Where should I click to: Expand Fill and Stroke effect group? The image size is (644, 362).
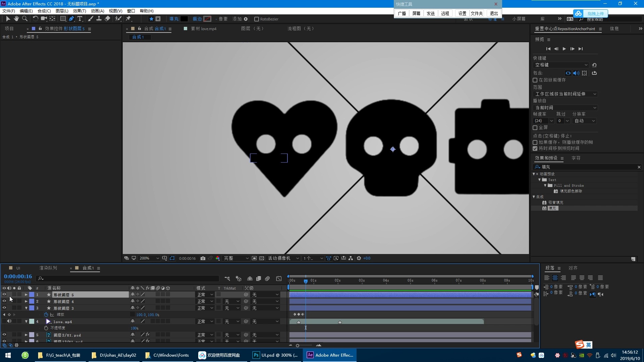pos(545,185)
